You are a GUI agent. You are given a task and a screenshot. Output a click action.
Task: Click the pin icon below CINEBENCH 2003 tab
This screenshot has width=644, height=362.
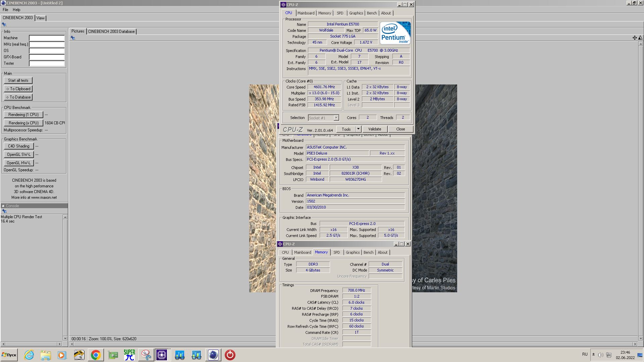(4, 24)
